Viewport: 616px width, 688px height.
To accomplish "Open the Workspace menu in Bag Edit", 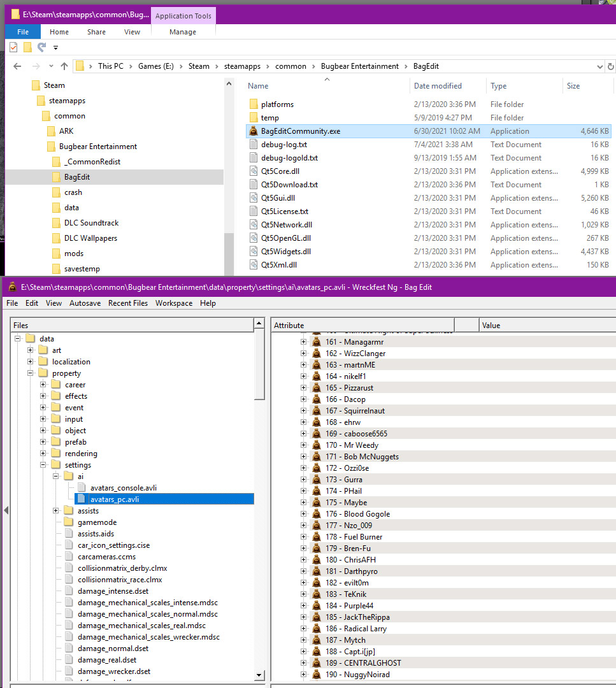I will coord(174,303).
